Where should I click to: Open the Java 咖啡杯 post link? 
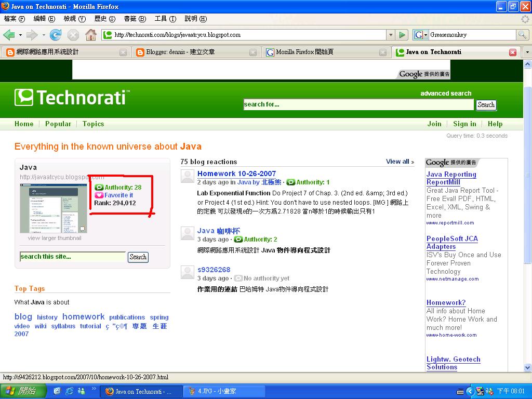point(219,231)
